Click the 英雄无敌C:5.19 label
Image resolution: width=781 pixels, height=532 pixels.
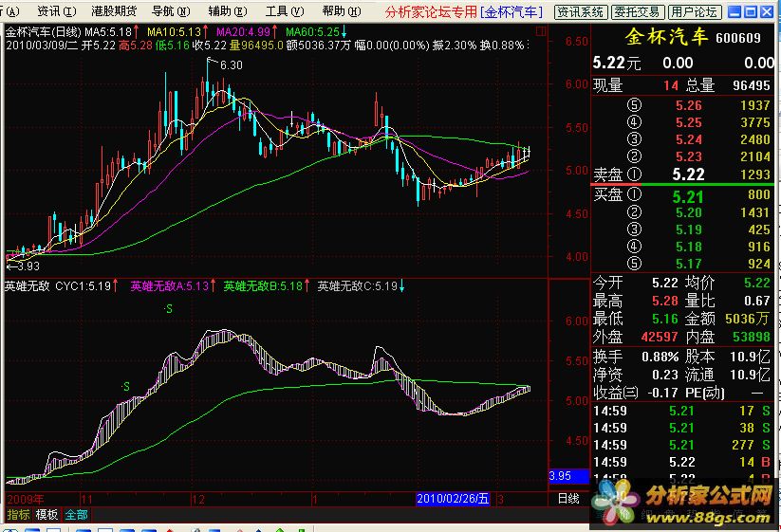pyautogui.click(x=361, y=286)
